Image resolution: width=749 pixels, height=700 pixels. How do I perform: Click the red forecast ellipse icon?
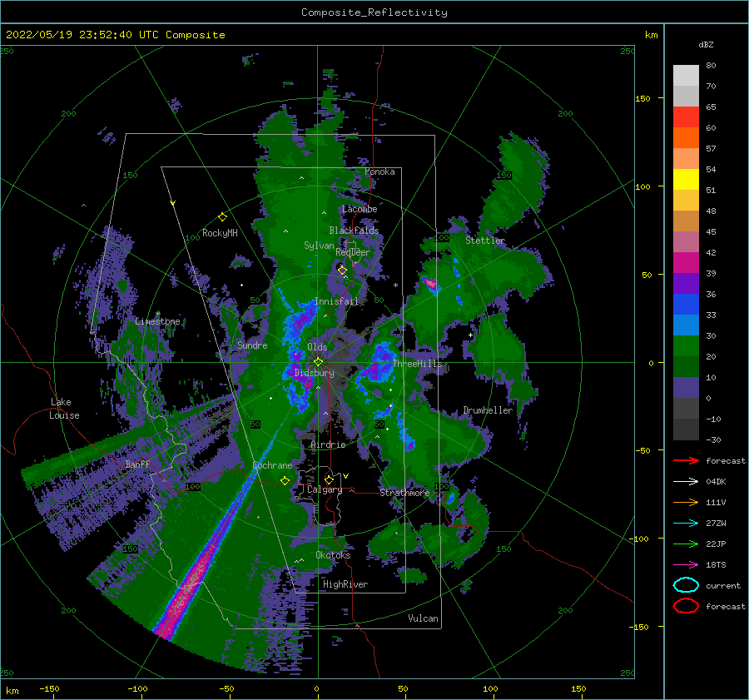(686, 606)
